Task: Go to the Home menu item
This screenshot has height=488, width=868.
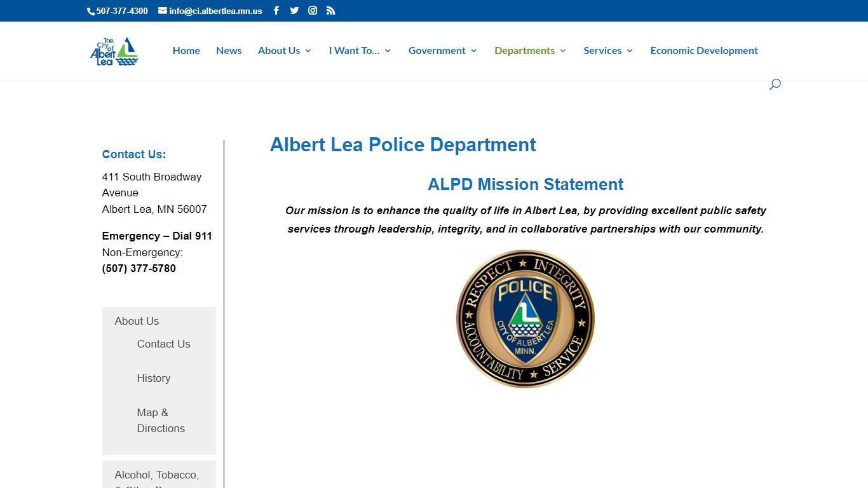Action: point(186,50)
